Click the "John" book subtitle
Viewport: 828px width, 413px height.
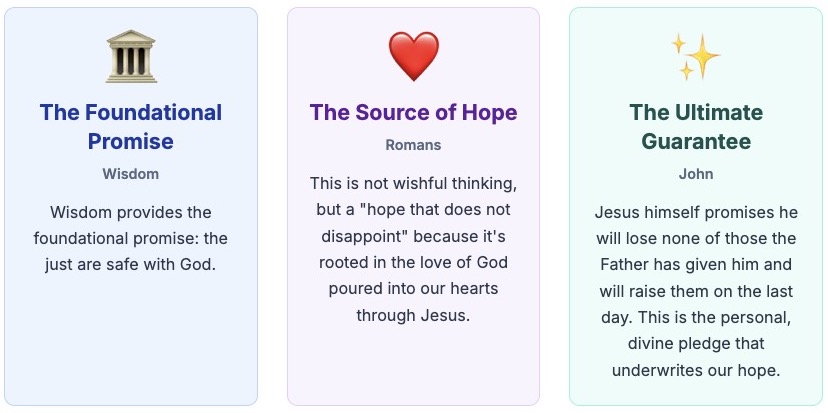tap(695, 174)
